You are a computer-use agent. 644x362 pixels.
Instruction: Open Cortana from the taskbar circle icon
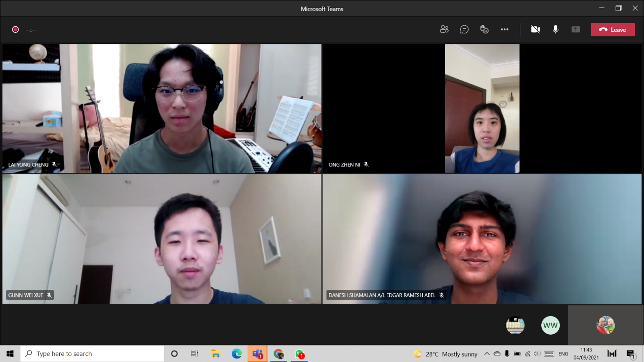pyautogui.click(x=174, y=354)
